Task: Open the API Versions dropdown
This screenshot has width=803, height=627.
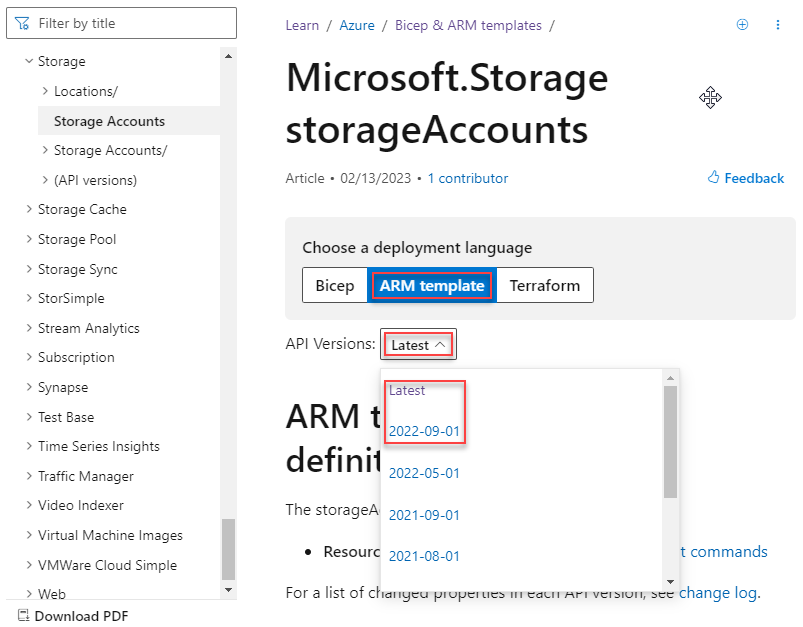Action: point(417,344)
